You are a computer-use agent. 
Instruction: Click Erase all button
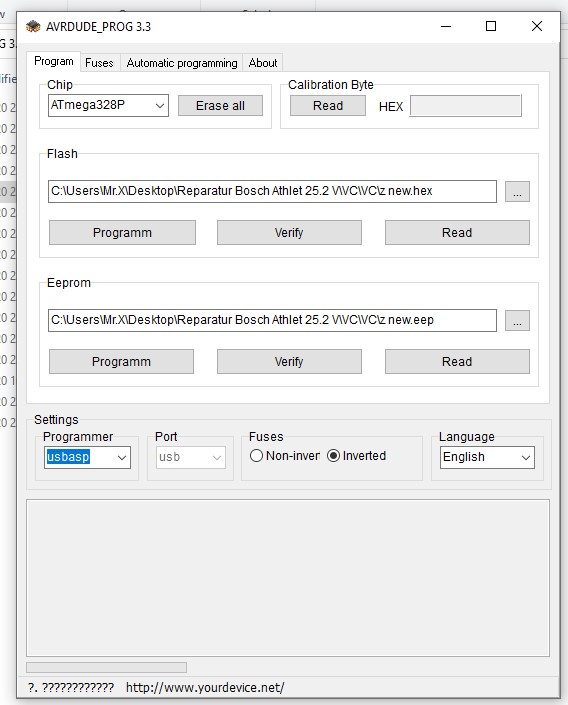[220, 106]
